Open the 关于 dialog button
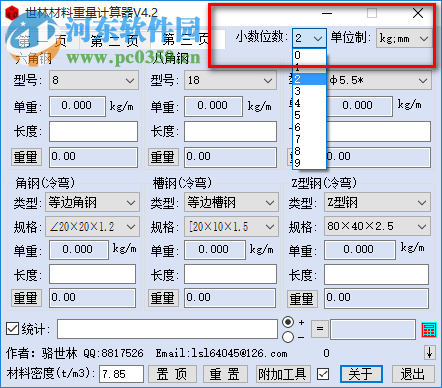 [x=361, y=374]
